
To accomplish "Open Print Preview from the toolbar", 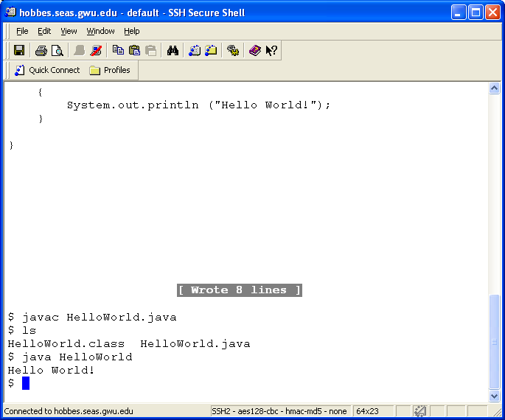I will tap(57, 50).
